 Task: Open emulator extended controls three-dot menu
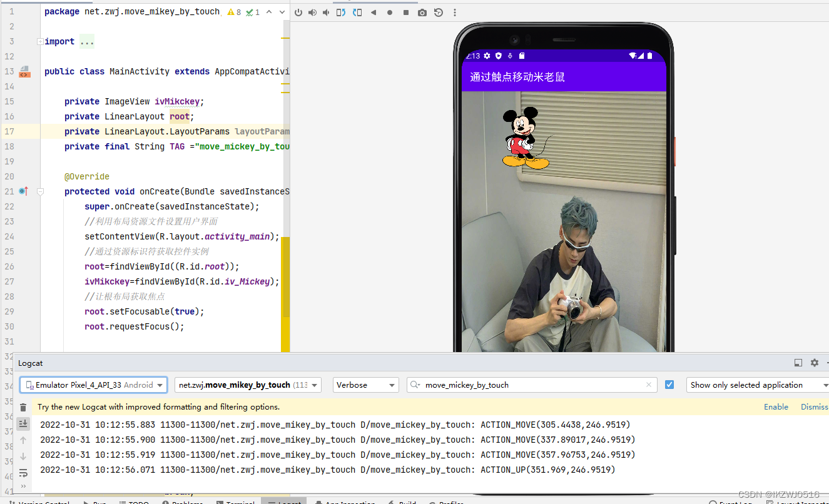coord(454,13)
